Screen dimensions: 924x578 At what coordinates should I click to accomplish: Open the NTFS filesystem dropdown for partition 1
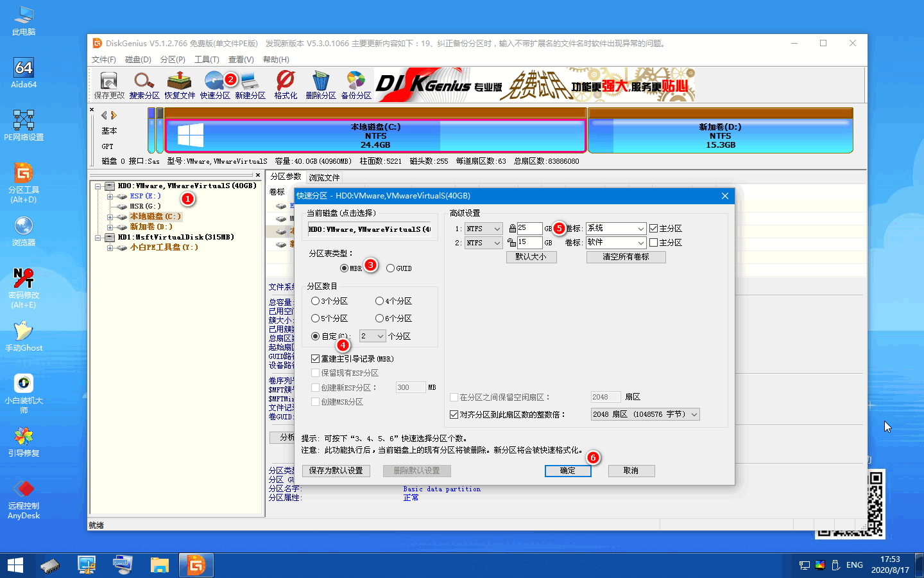click(483, 228)
